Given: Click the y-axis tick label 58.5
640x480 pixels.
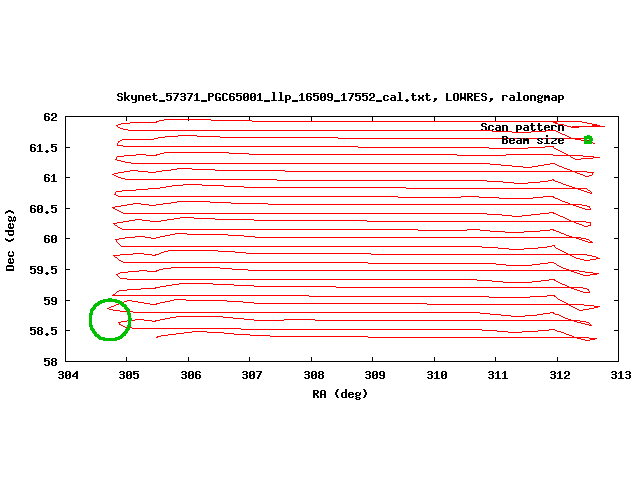Looking at the screenshot, I should coord(43,331).
